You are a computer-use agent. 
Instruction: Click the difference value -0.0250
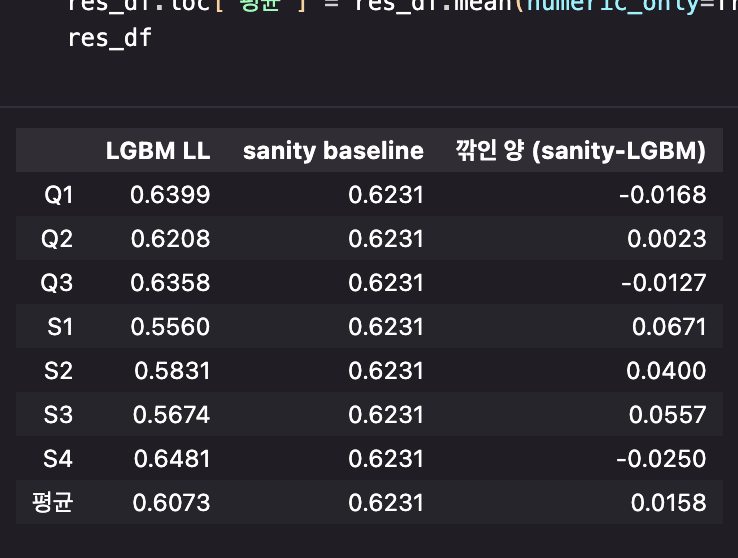(x=661, y=458)
